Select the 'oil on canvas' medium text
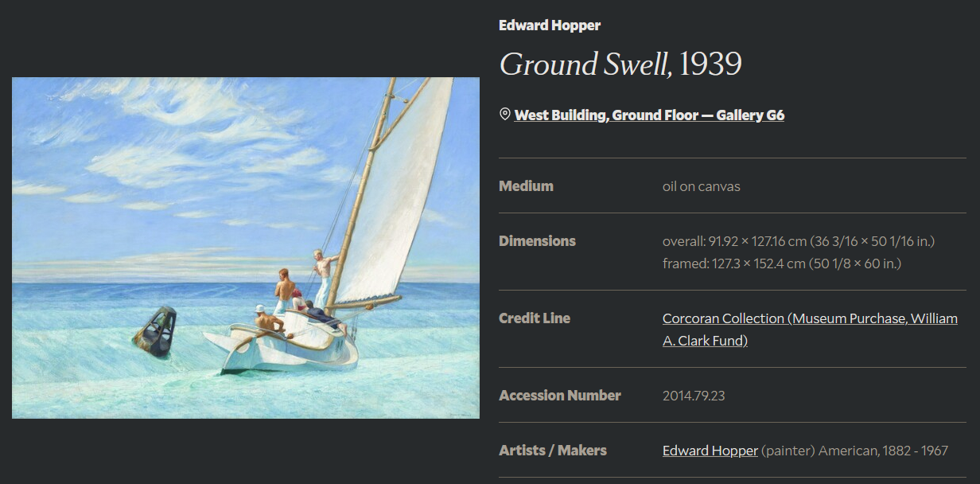The height and width of the screenshot is (484, 980). tap(701, 187)
